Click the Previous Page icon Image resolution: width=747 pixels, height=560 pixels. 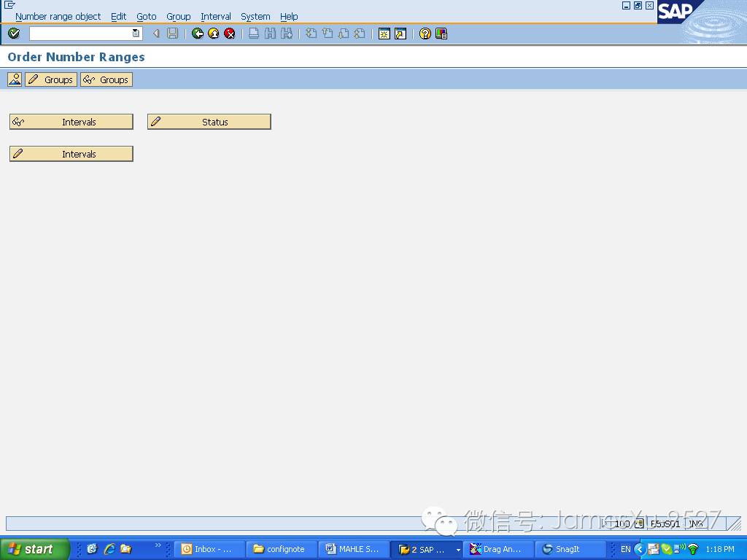[328, 34]
